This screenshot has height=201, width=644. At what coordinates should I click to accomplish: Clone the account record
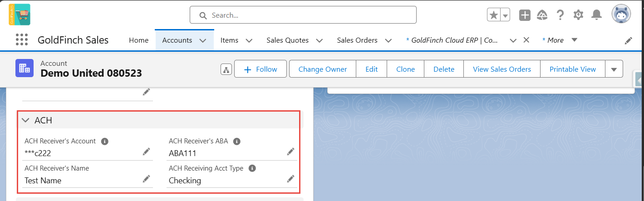click(x=405, y=69)
